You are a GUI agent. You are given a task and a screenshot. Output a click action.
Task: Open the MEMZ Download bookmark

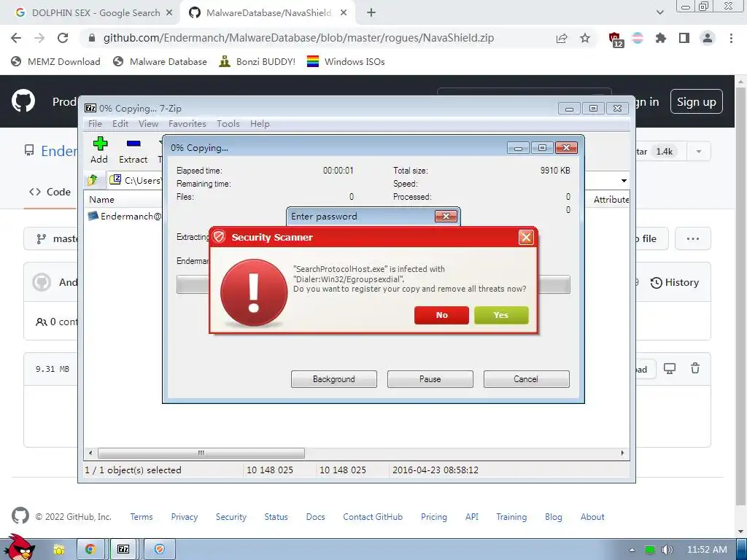point(55,61)
